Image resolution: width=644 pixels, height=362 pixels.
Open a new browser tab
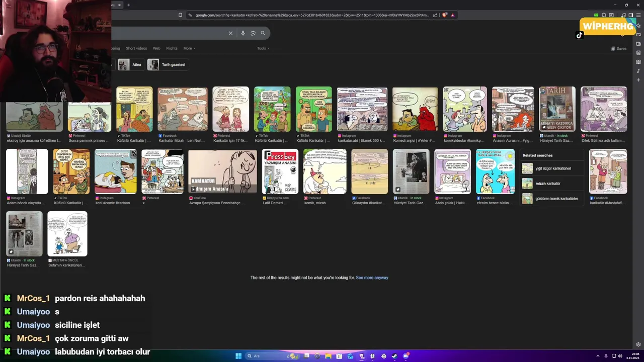coord(128,5)
